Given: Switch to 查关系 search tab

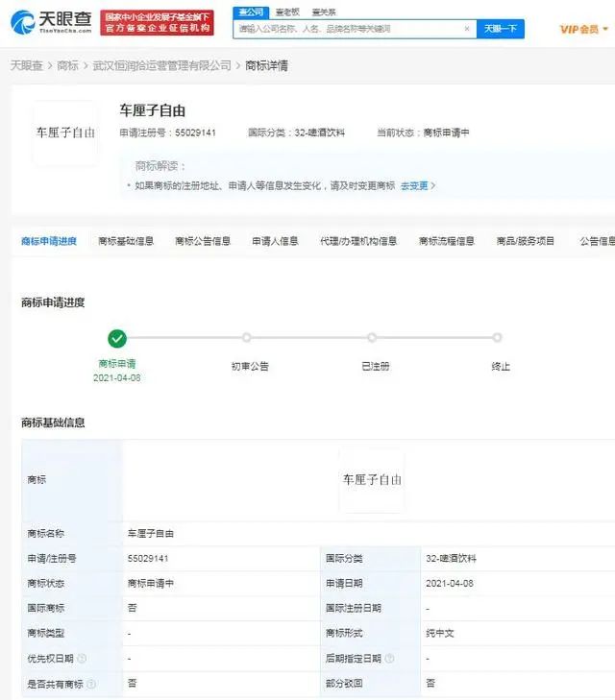Looking at the screenshot, I should tap(324, 12).
